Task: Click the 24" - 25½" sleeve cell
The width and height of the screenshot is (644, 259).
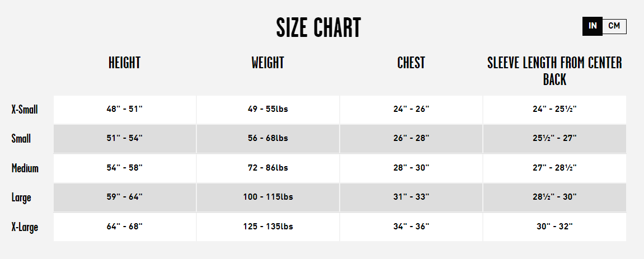Action: (554, 110)
